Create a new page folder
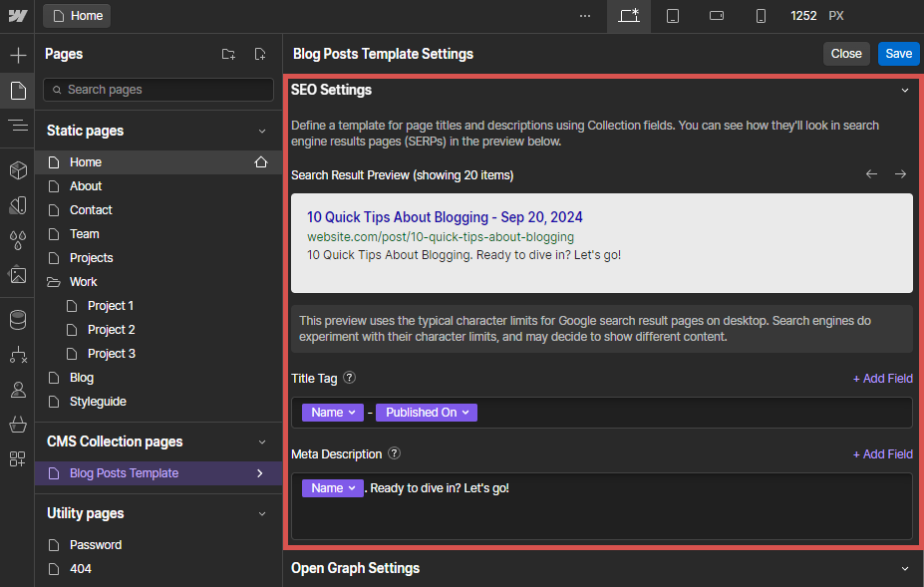The image size is (924, 587). click(228, 54)
